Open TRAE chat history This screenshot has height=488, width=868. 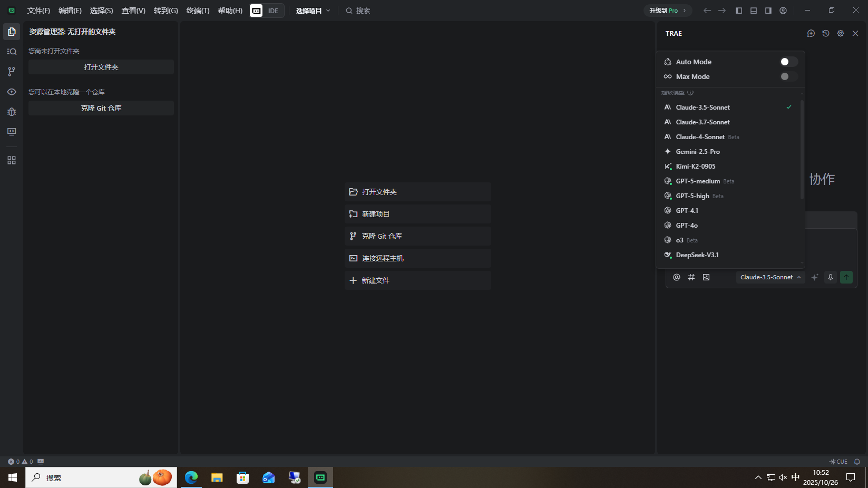coord(825,33)
